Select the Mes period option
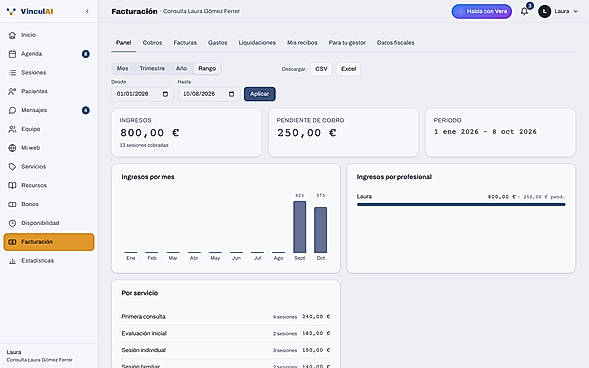Viewport: 589px width, 368px height. (x=122, y=68)
